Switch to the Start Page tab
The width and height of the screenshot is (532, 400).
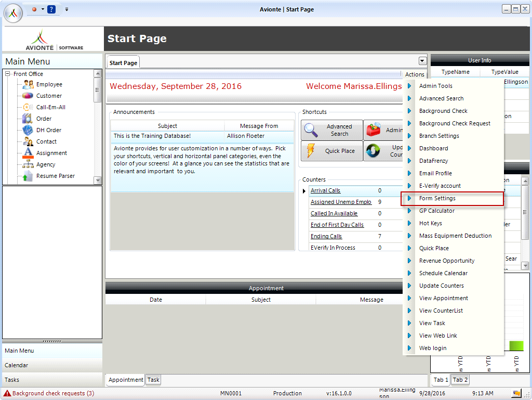pyautogui.click(x=123, y=63)
